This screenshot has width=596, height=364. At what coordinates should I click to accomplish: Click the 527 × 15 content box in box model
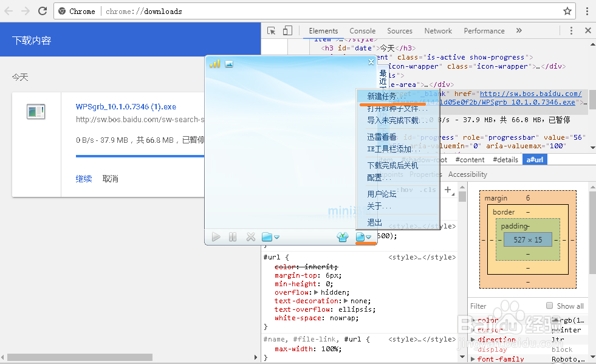coord(527,239)
